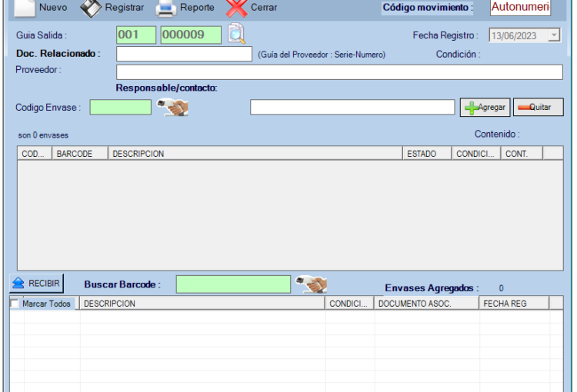Click the Nuevo document icon
Viewport: 577px width, 392px height.
(x=23, y=8)
